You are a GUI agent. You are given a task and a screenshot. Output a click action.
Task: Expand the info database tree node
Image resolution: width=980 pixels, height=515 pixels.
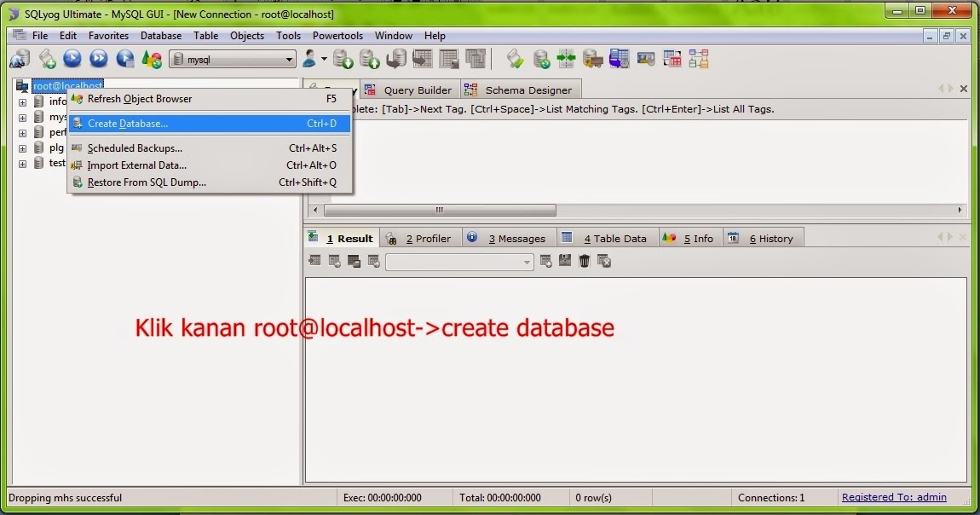[22, 101]
